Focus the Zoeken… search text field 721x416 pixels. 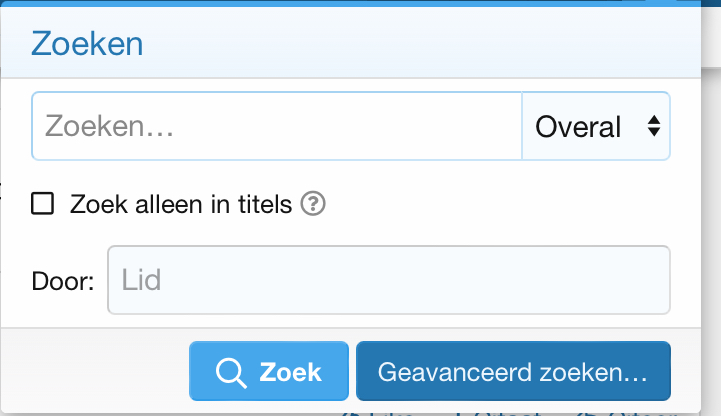point(277,127)
